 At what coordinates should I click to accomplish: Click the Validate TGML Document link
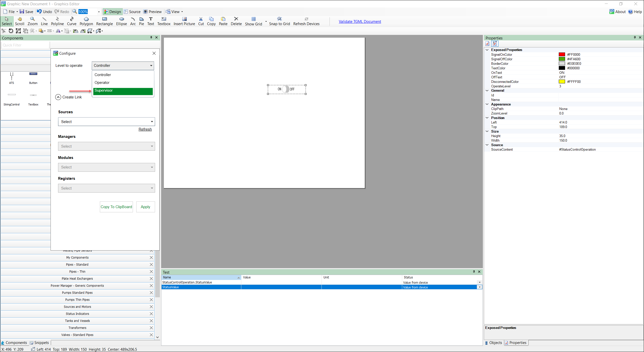pyautogui.click(x=360, y=22)
